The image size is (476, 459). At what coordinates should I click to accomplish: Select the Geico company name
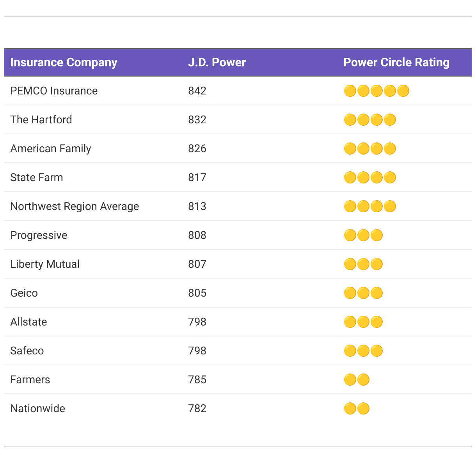24,293
